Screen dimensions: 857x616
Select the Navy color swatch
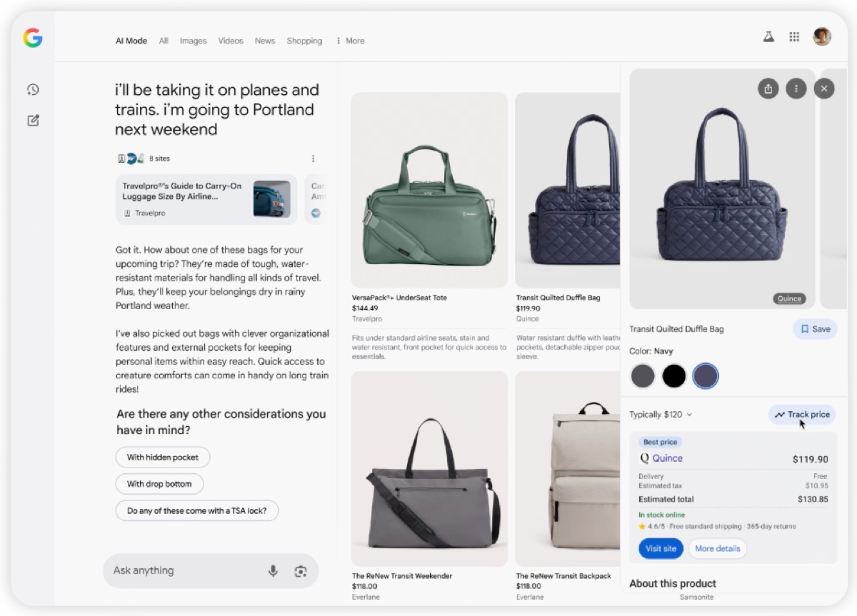[x=706, y=375]
